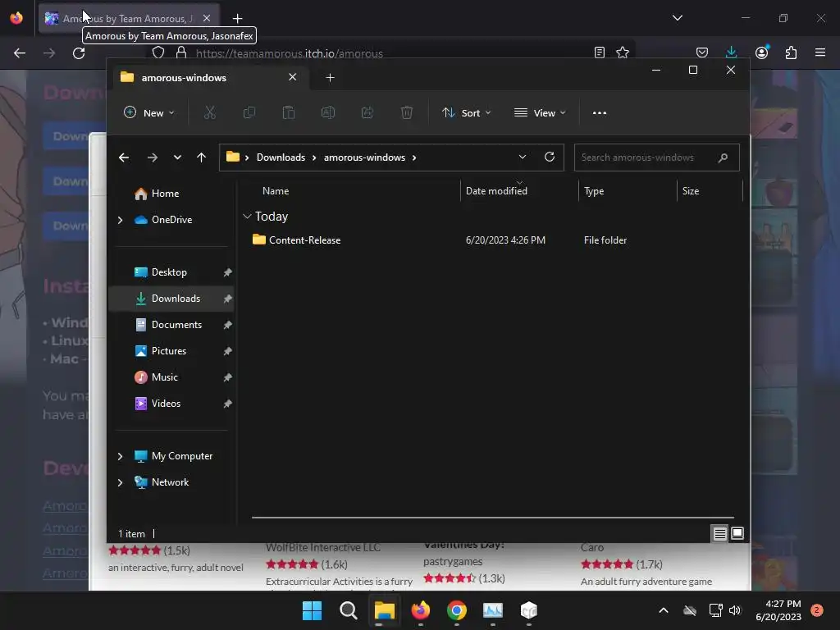Expand address bar history dropdown
Screen dimensions: 840x630
[x=523, y=157]
